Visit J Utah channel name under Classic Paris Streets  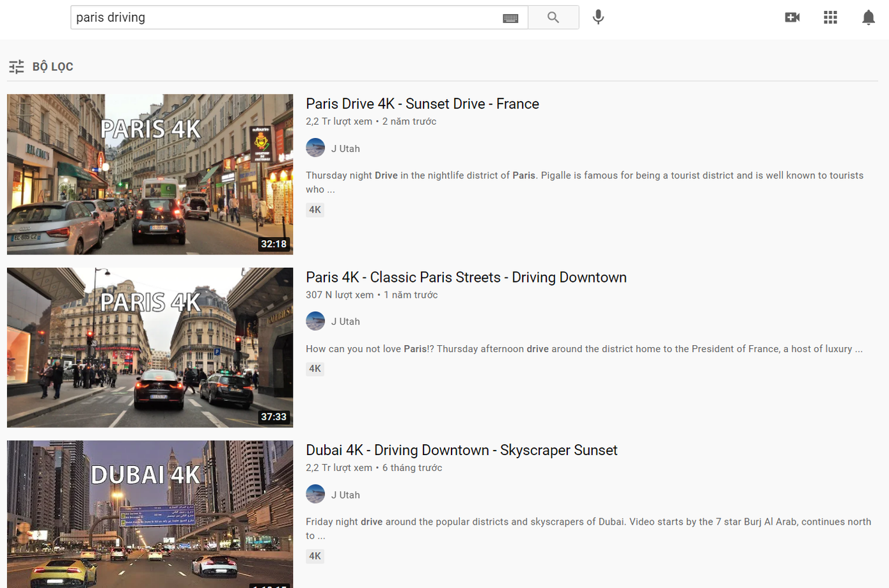[x=345, y=321]
